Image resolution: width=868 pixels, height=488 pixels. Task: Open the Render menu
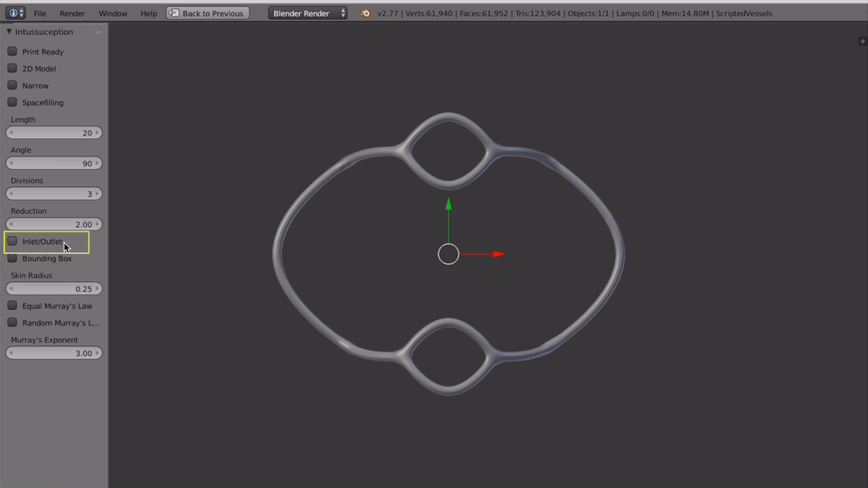click(x=72, y=13)
